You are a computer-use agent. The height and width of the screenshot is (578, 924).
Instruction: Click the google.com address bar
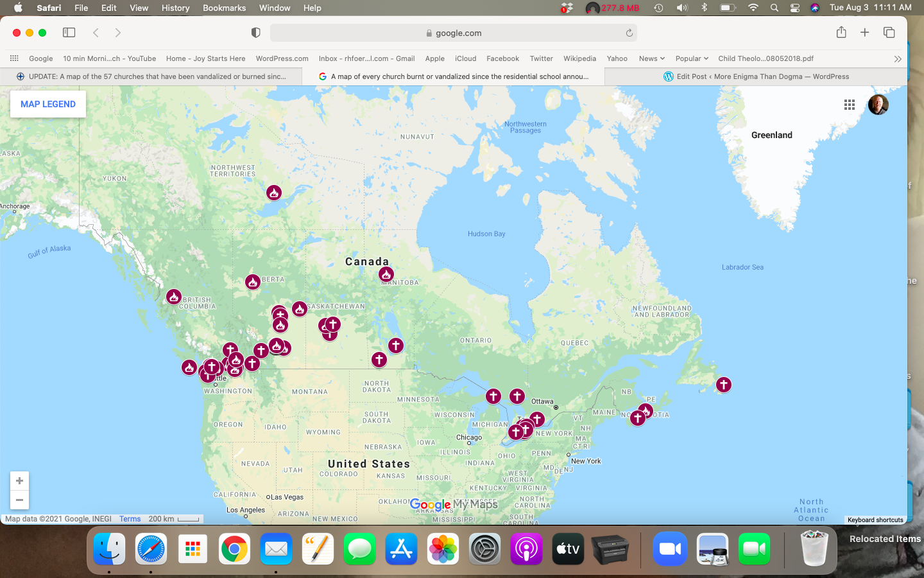[453, 33]
